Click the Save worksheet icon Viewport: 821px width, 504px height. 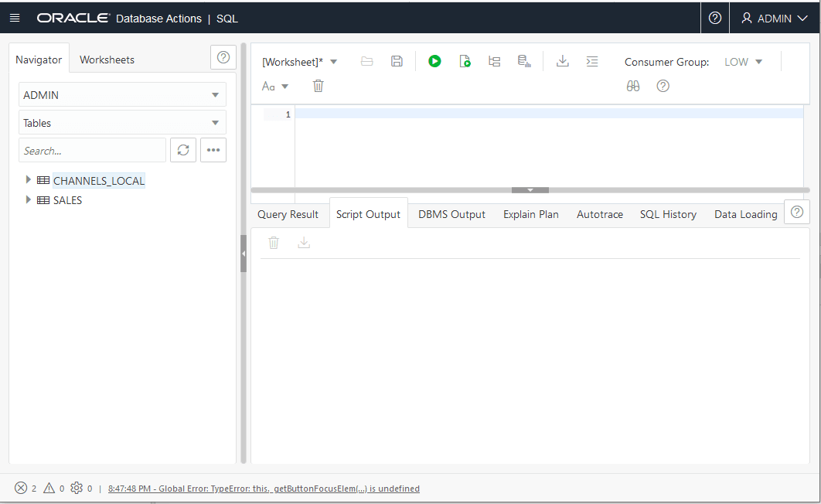point(397,61)
